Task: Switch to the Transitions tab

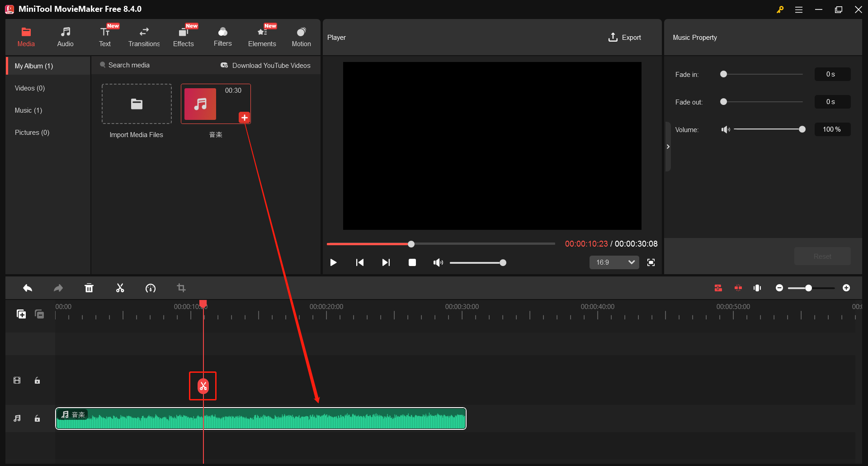Action: click(144, 36)
